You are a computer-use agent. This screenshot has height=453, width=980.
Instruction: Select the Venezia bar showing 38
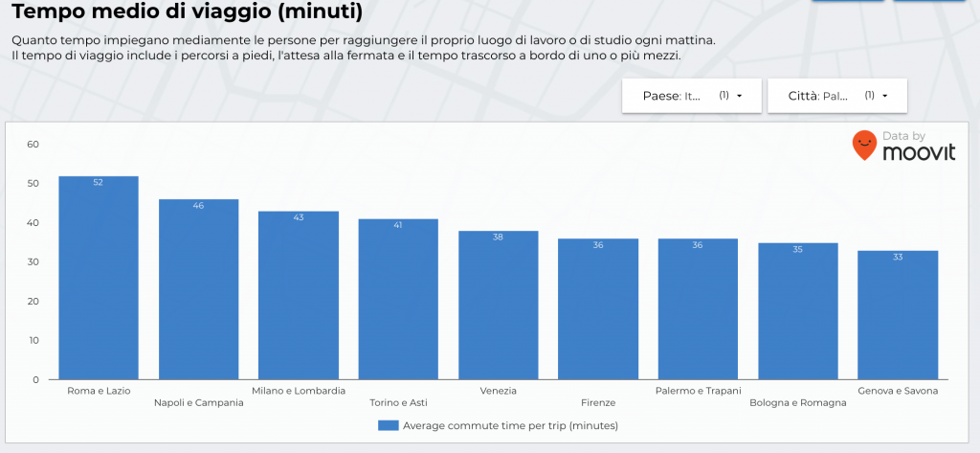pos(498,305)
